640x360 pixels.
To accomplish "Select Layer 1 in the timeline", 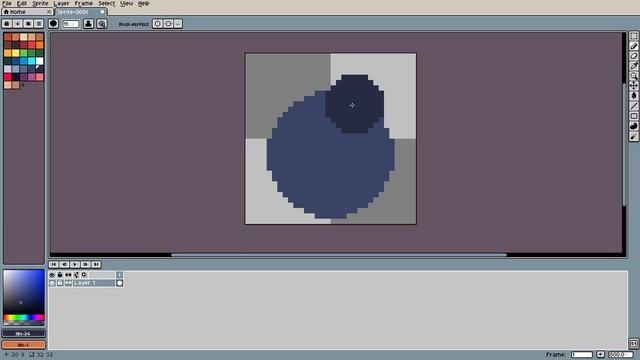I will coord(94,283).
